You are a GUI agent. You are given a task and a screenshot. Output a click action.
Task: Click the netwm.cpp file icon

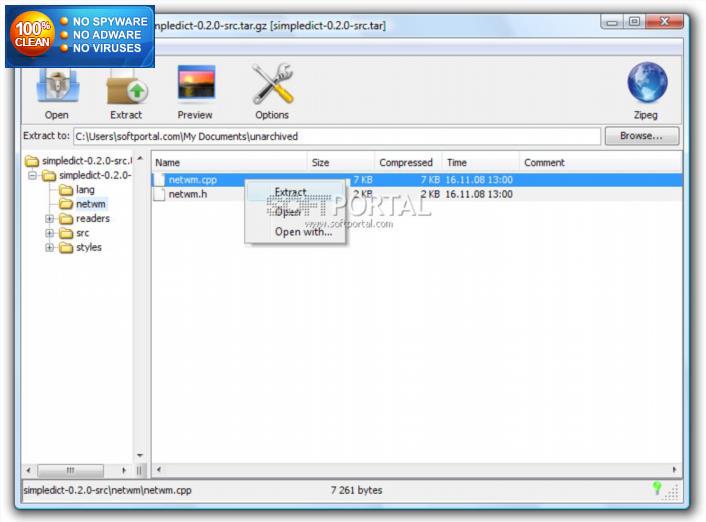(159, 180)
